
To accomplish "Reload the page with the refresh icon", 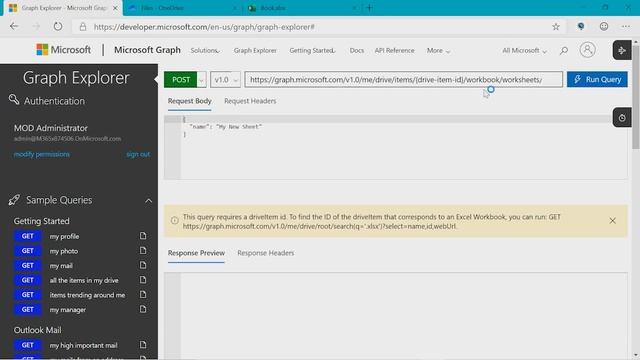I will [x=58, y=27].
